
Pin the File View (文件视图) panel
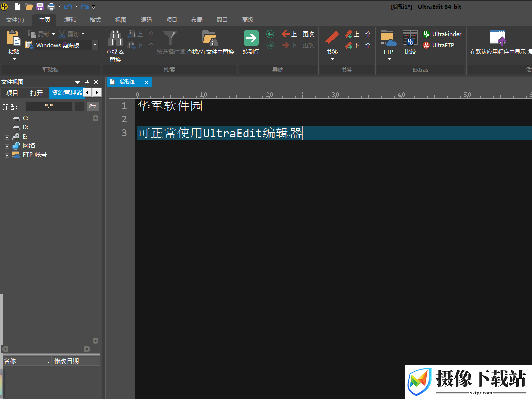pyautogui.click(x=87, y=82)
